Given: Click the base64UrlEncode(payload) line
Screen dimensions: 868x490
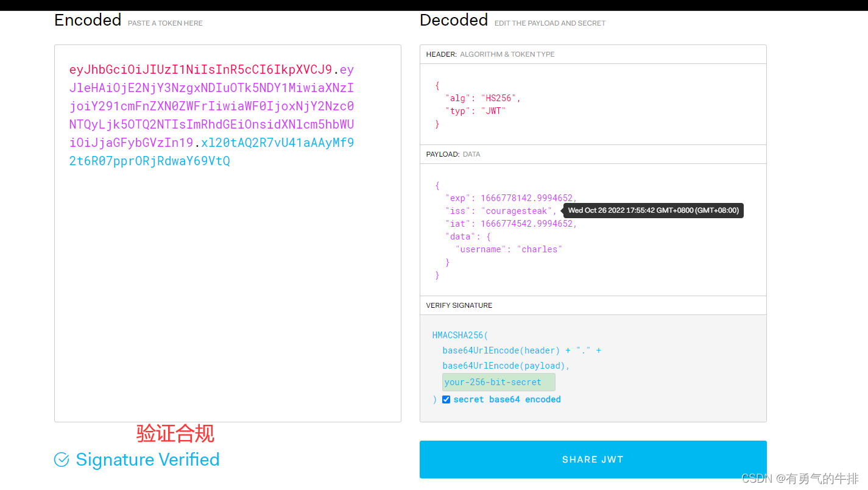Looking at the screenshot, I should pos(506,366).
